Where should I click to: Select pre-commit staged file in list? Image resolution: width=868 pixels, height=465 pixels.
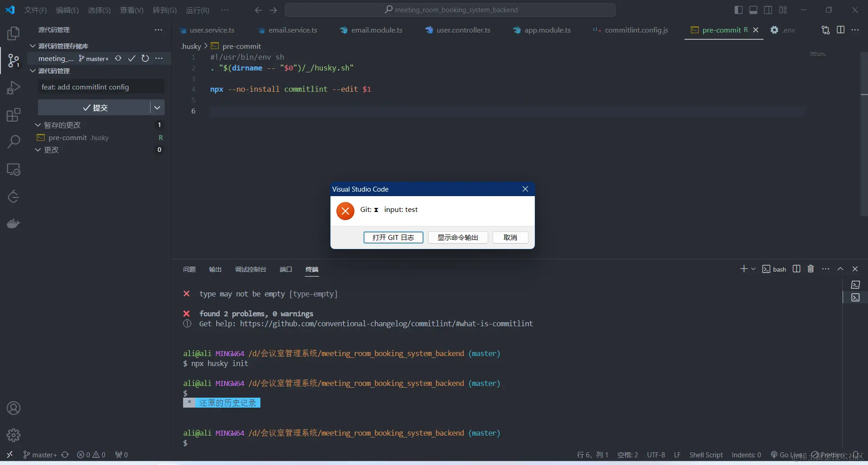(x=99, y=137)
